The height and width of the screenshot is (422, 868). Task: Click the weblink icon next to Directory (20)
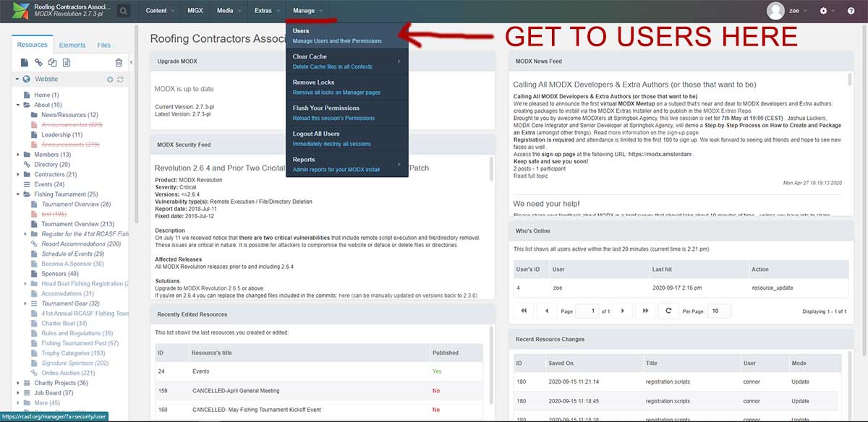pyautogui.click(x=27, y=165)
